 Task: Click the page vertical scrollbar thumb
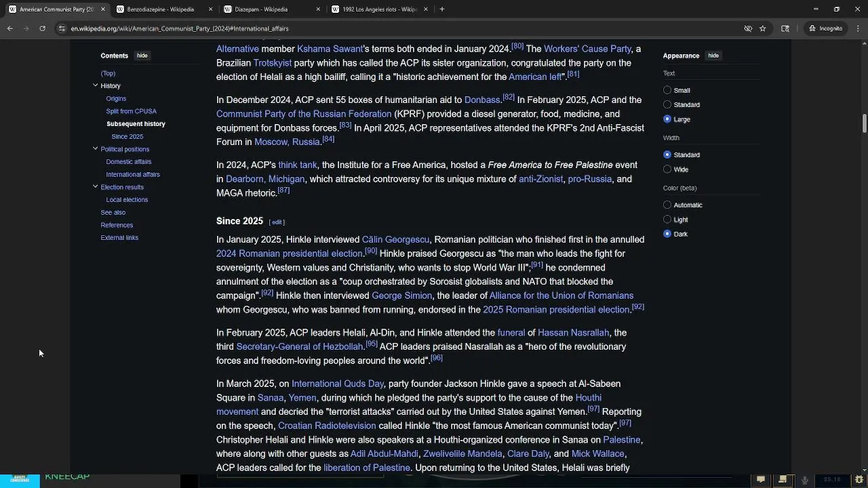point(865,124)
